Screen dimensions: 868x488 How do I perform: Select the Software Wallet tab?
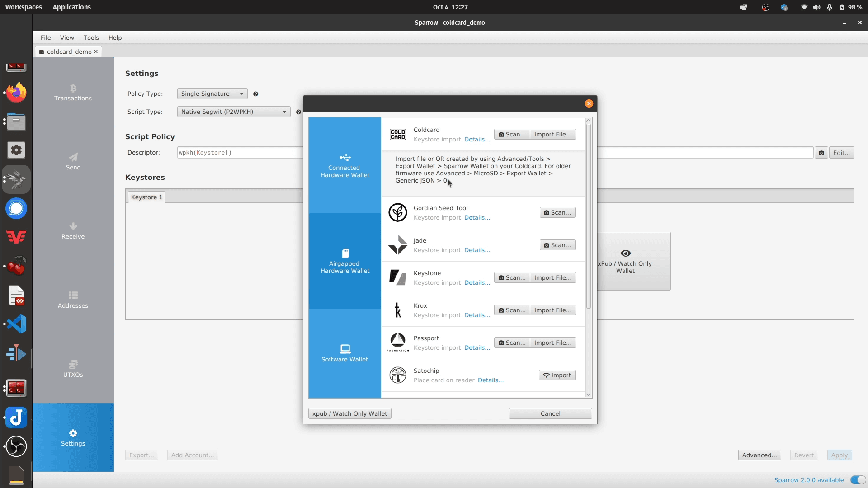tap(345, 353)
